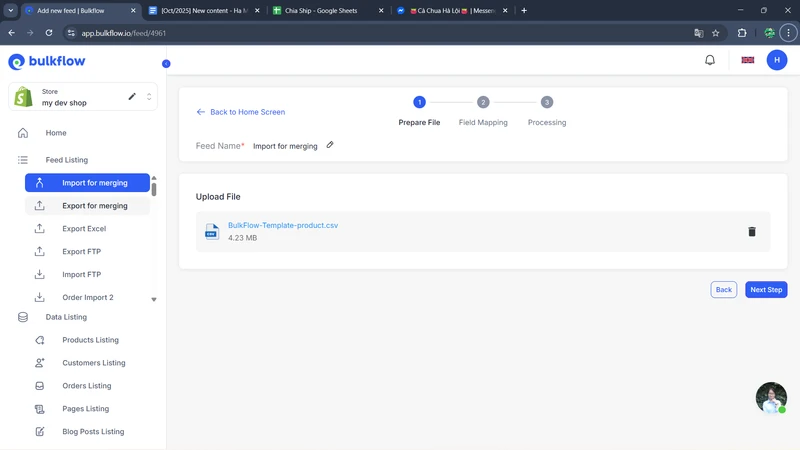Viewport: 800px width, 450px height.
Task: Delete the uploaded BulkFlow-Template-product.csv file
Action: click(752, 232)
